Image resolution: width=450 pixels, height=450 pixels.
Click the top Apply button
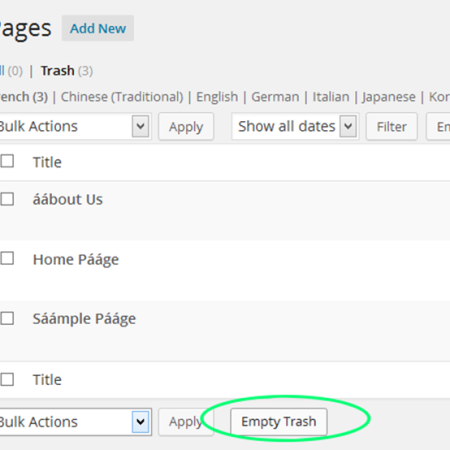click(x=186, y=127)
